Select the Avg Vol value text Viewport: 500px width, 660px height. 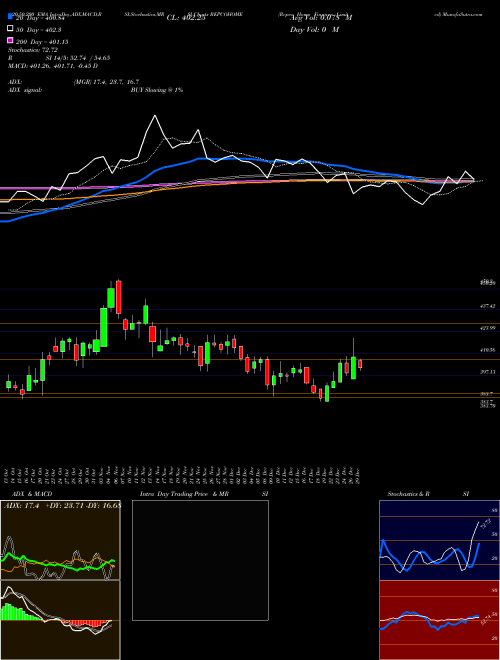pos(321,18)
